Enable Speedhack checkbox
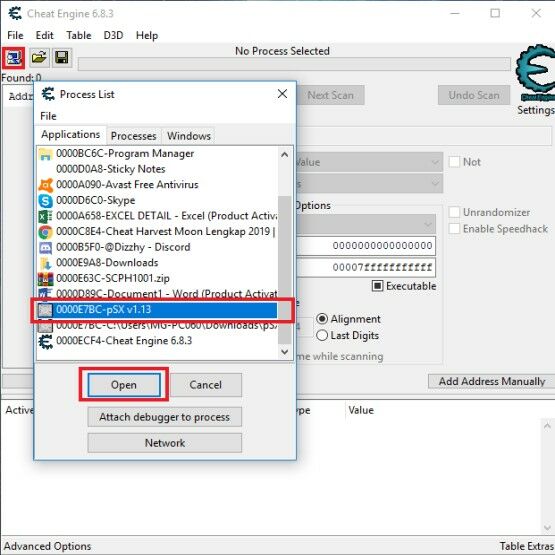 pos(454,229)
